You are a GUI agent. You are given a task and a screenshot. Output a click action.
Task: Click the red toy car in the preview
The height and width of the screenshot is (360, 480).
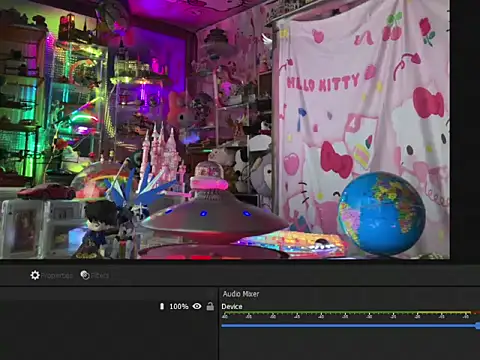point(47,192)
